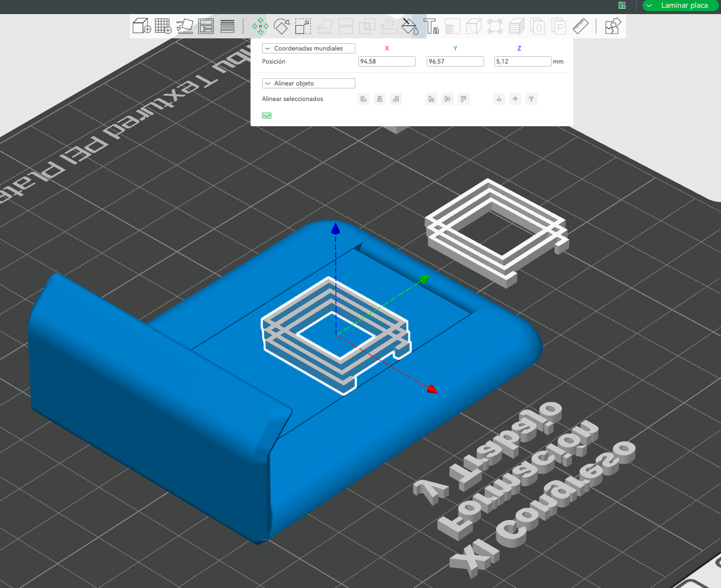Viewport: 721px width, 588px height.
Task: Click the blue Z column header
Action: click(520, 49)
